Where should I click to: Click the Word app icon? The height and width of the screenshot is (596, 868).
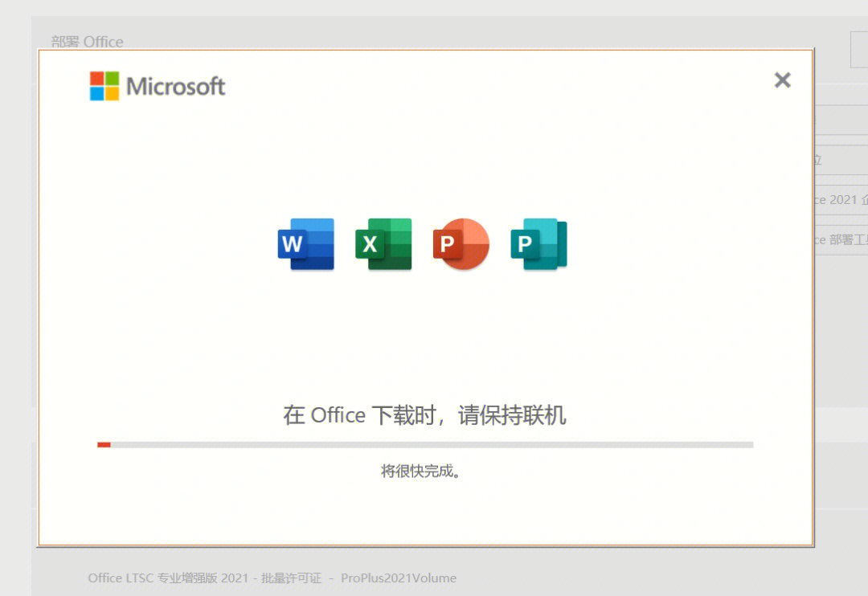pos(305,244)
